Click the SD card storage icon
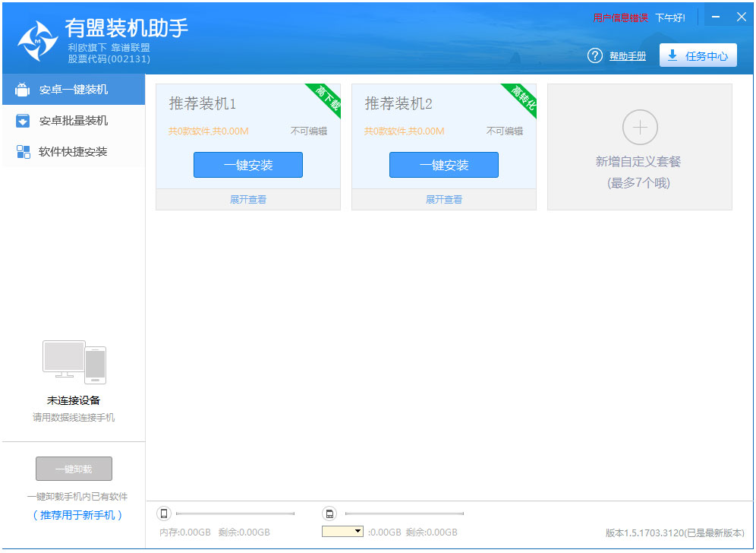Screen dimensions: 756x553 coord(329,513)
